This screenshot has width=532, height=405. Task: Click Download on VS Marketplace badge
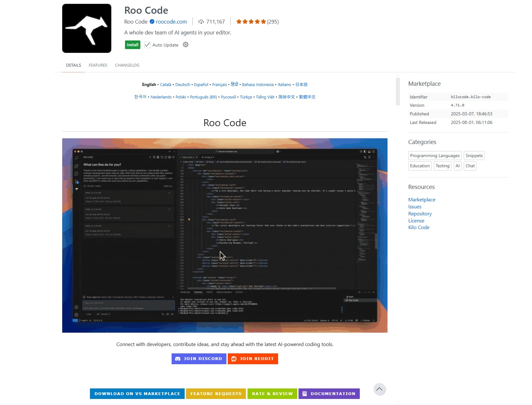137,394
